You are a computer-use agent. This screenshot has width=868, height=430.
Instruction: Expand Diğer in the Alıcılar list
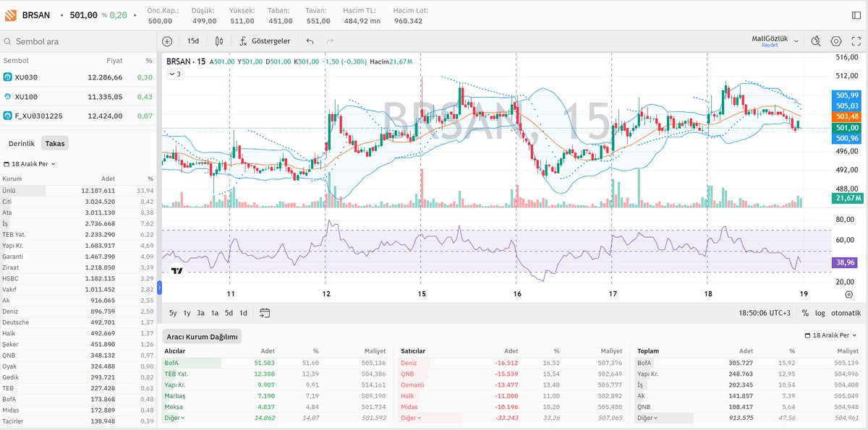coord(174,417)
